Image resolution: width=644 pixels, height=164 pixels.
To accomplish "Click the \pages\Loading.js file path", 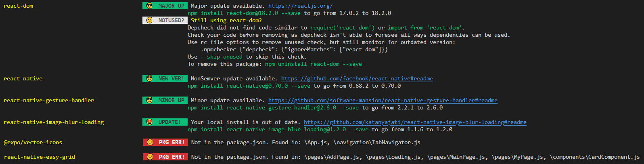I will (x=394, y=157).
